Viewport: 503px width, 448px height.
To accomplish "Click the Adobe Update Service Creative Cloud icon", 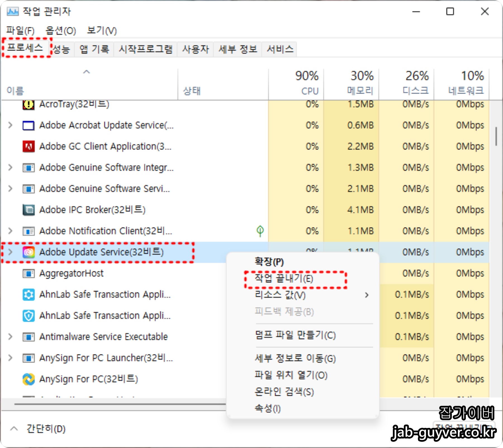I will point(29,252).
